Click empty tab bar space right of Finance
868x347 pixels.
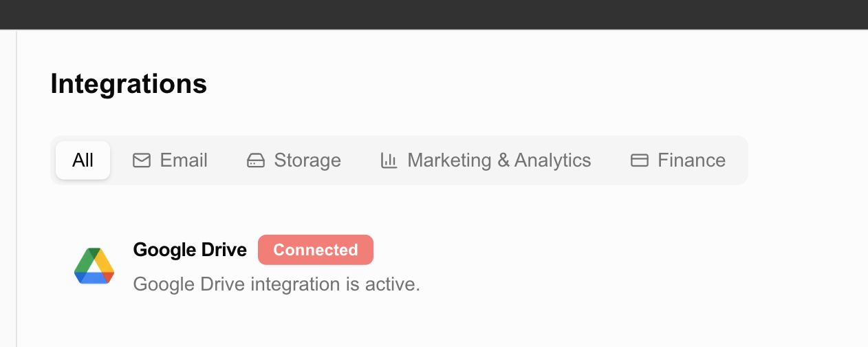pos(737,160)
